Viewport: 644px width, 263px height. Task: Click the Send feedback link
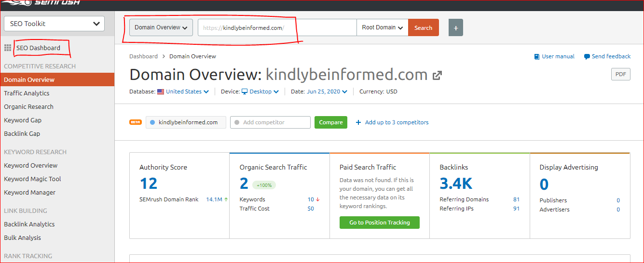click(611, 56)
